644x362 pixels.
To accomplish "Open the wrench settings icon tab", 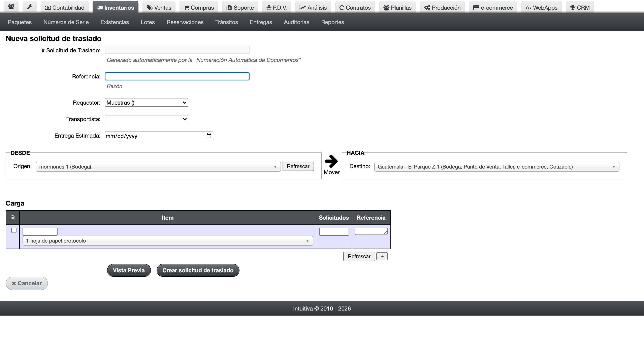I will [30, 7].
